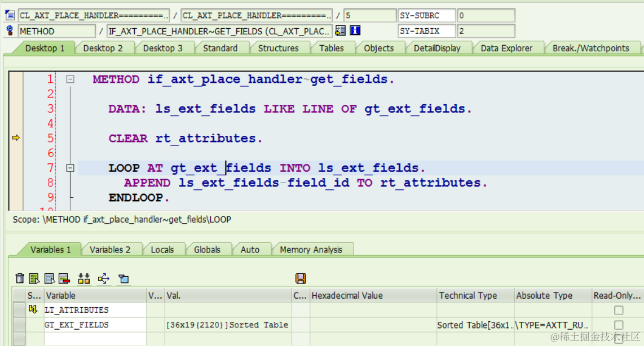Viewport: 644px width, 346px height.
Task: Click the yellow execution arrow at line 5
Action: pyautogui.click(x=16, y=138)
